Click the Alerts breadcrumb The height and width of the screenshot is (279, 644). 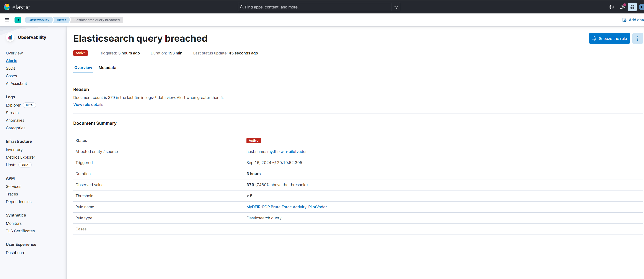point(61,20)
